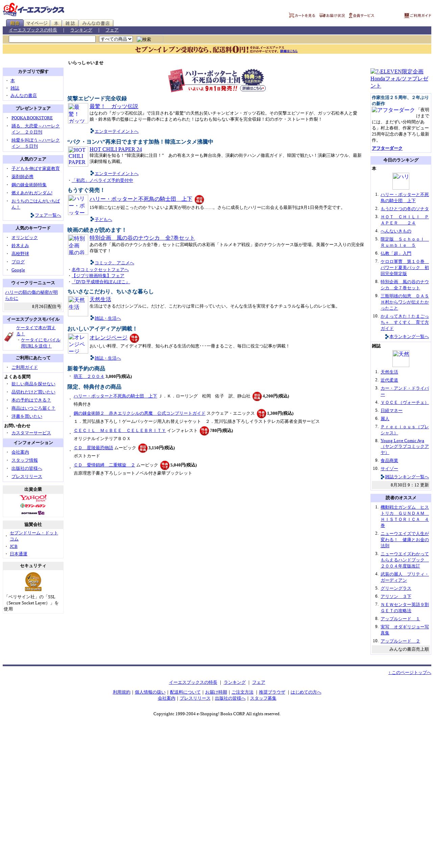Open フェア in top nav bar

tap(112, 30)
